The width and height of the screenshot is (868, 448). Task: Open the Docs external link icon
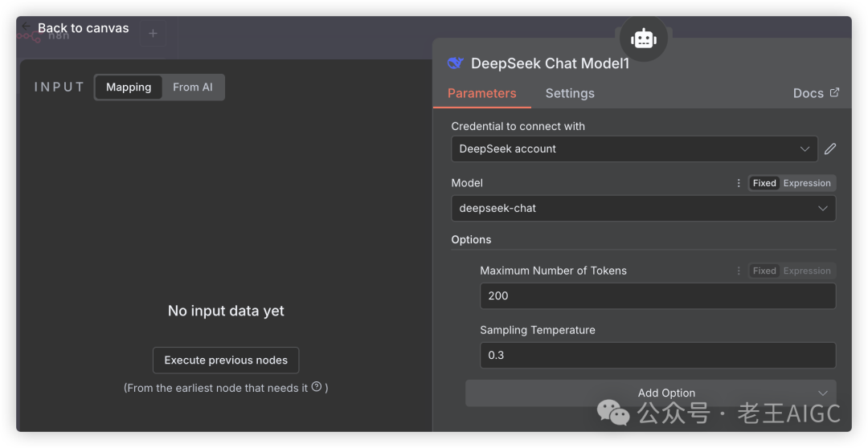pos(834,92)
